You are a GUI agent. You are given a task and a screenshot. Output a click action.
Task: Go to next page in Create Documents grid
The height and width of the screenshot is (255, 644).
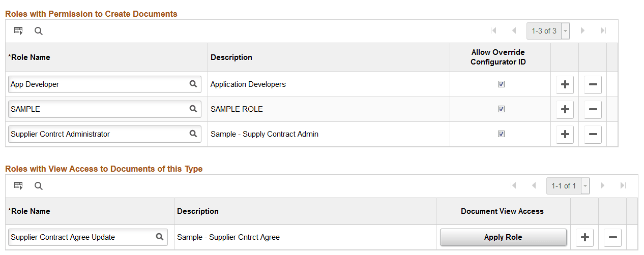coord(582,31)
